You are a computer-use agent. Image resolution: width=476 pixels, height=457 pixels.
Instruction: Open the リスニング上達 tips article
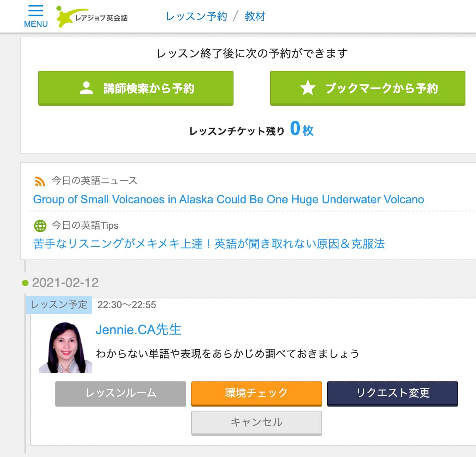click(209, 244)
